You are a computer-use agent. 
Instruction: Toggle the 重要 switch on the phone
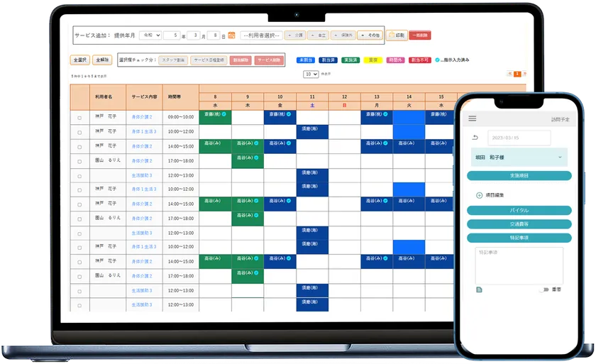544,289
